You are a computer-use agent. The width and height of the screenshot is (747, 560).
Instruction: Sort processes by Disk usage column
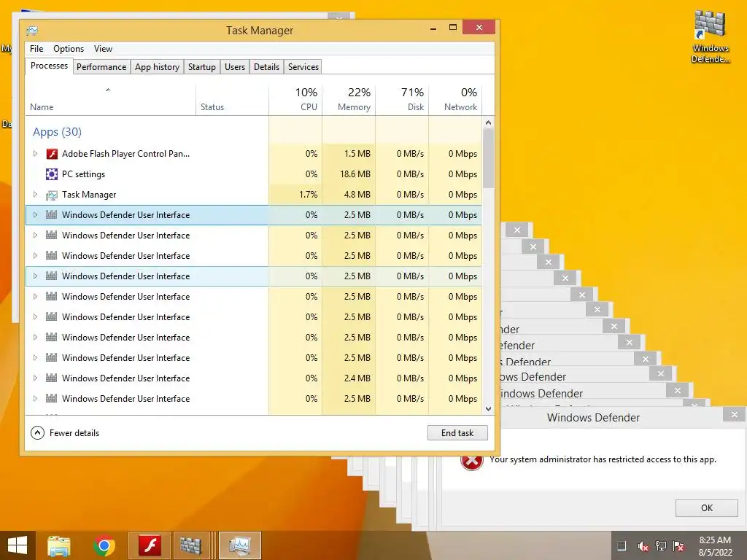click(403, 99)
